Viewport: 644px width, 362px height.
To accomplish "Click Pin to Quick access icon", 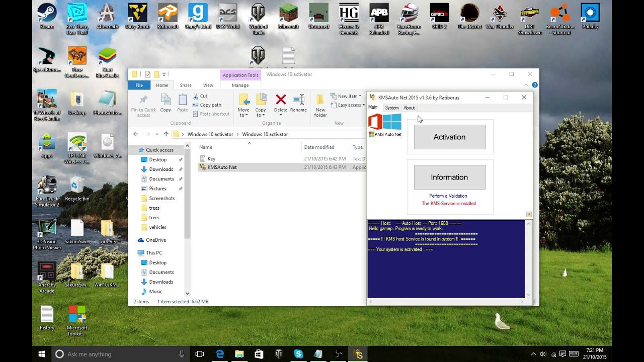I will click(143, 100).
